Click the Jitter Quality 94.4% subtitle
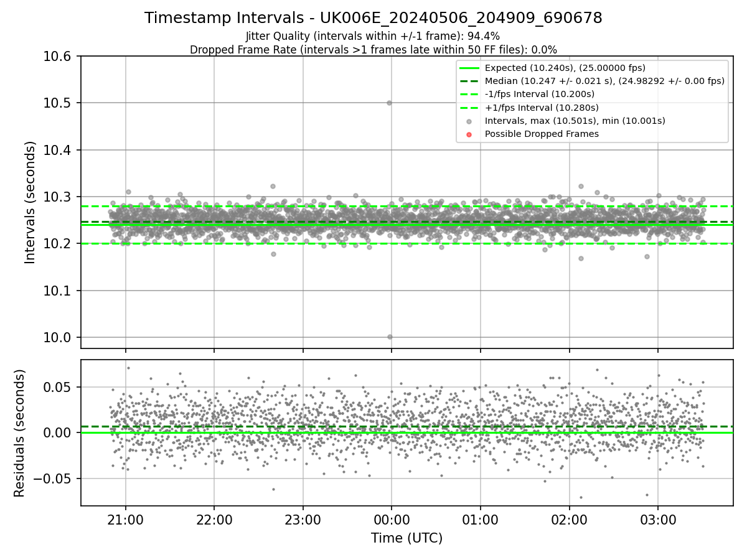 [x=373, y=36]
